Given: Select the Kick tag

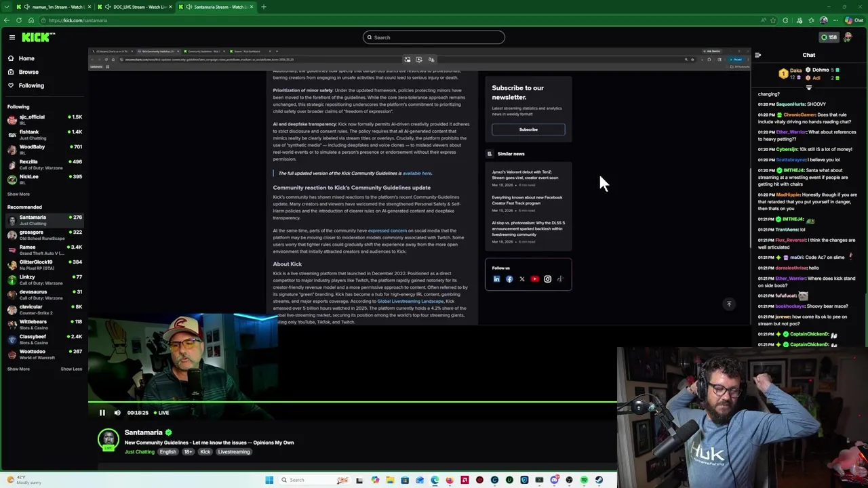Looking at the screenshot, I should coord(205,451).
